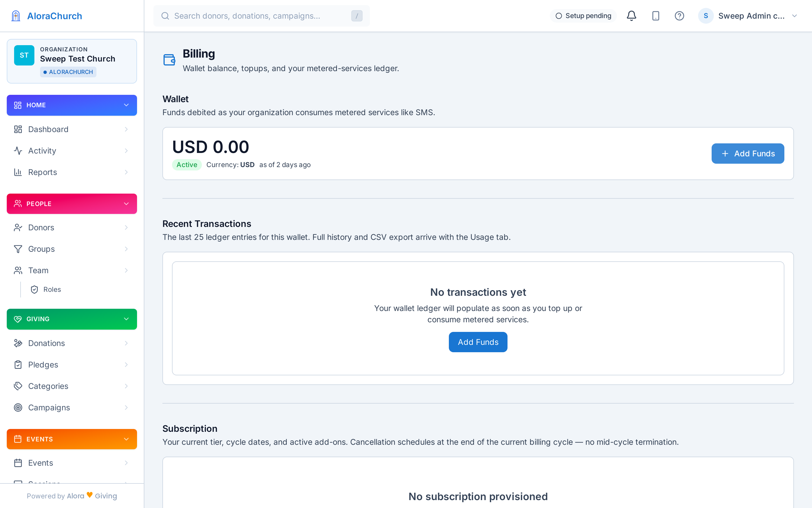Click "No subscription provisioned" text
This screenshot has width=812, height=508.
(x=478, y=497)
